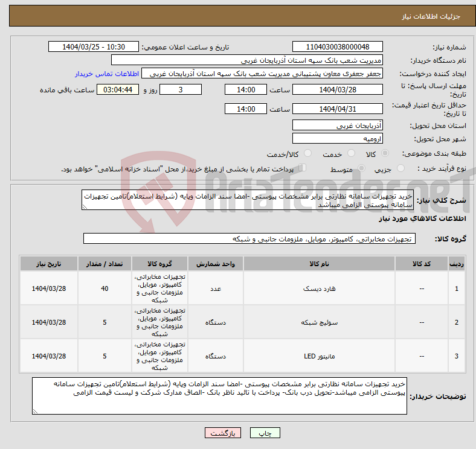The image size is (476, 449).
Task: Click the گروه کالا field
Action: click(x=249, y=239)
